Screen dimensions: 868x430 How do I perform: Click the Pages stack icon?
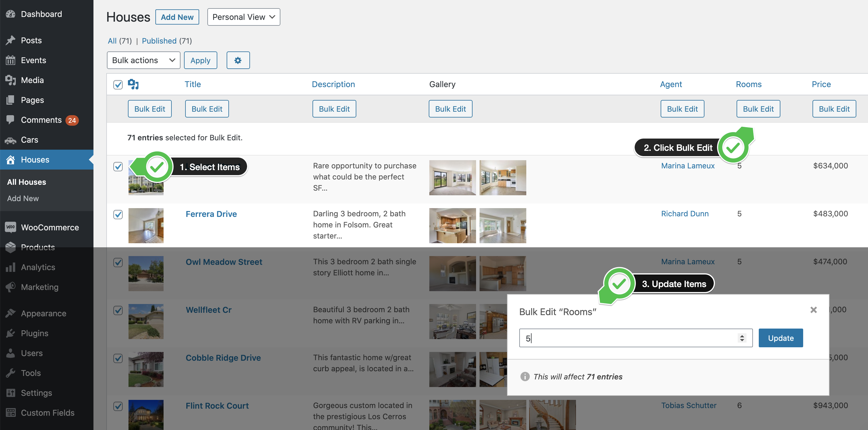click(11, 100)
